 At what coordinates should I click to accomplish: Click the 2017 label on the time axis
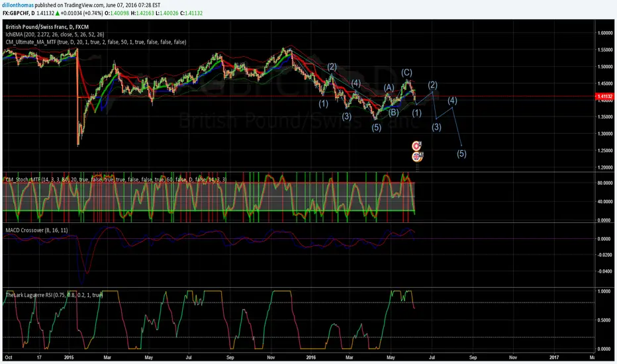(553, 357)
